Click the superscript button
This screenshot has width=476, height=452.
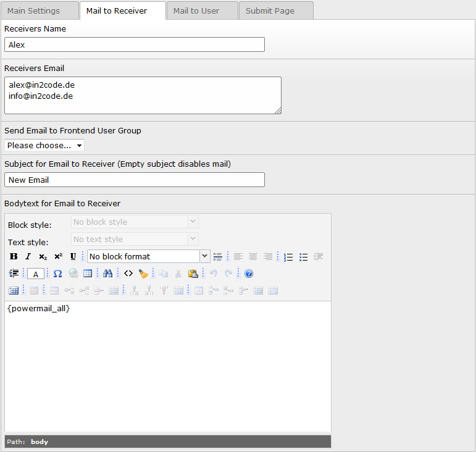(58, 256)
